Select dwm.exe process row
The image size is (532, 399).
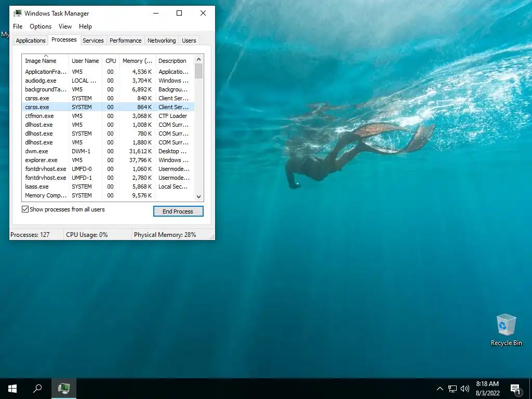[x=108, y=151]
